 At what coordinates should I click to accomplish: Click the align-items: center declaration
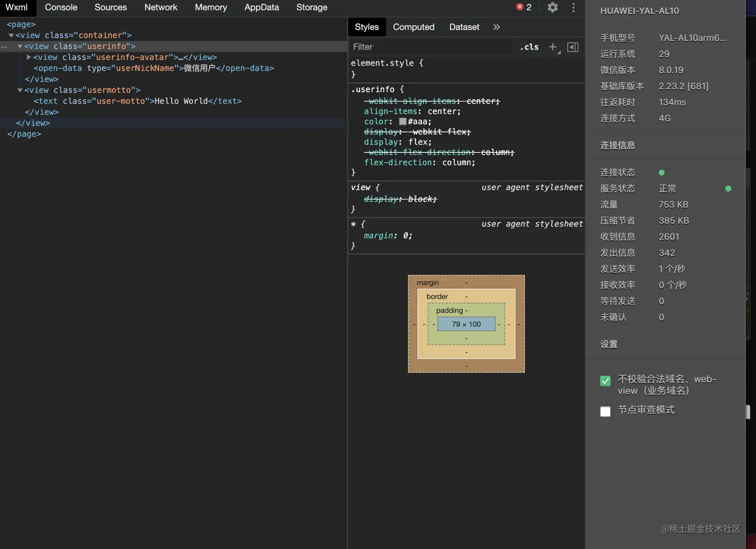click(412, 111)
